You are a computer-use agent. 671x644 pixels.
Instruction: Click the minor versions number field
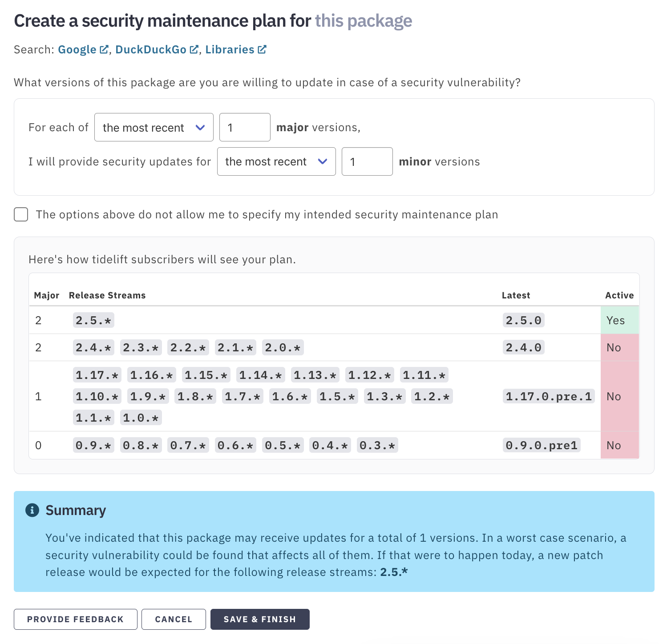pyautogui.click(x=367, y=161)
